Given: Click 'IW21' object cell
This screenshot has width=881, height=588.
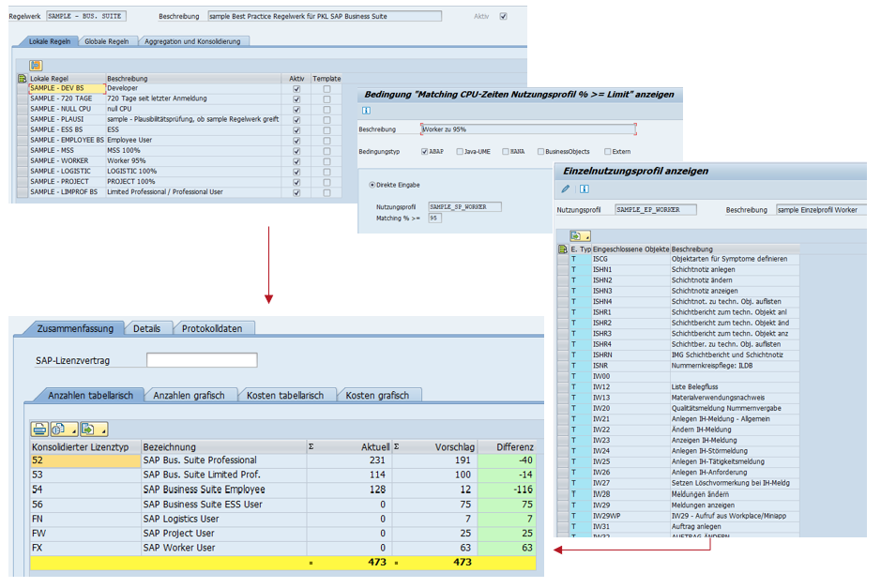Looking at the screenshot, I should [x=631, y=419].
